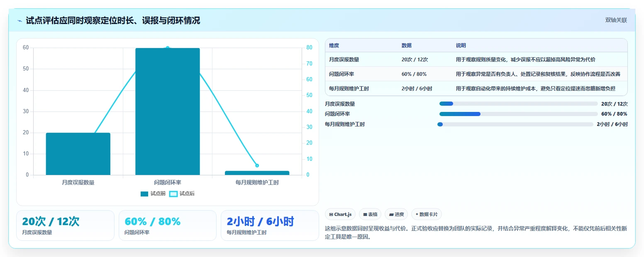Open the 60% / 80% stat card
This screenshot has width=644, height=257.
tap(168, 225)
